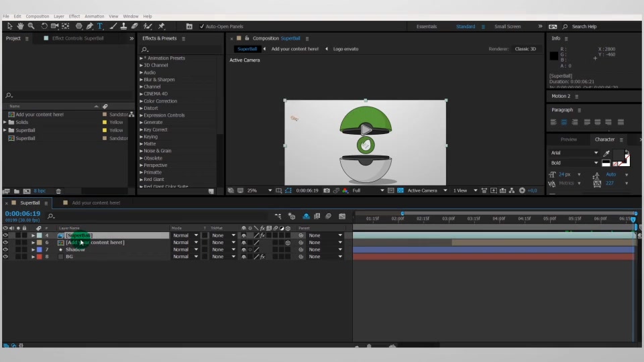
Task: Select the Hand tool
Action: (20, 26)
